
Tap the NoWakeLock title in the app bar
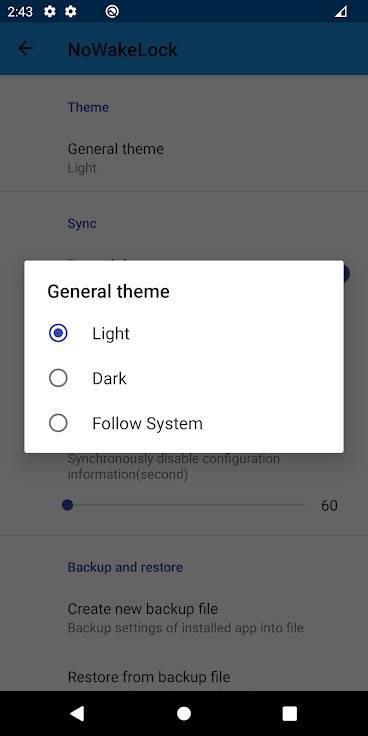click(x=123, y=49)
